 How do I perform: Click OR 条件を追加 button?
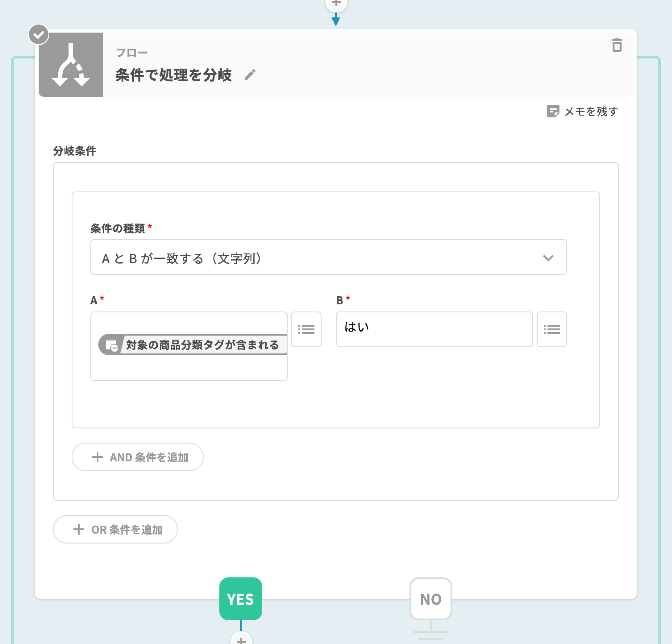coord(115,529)
